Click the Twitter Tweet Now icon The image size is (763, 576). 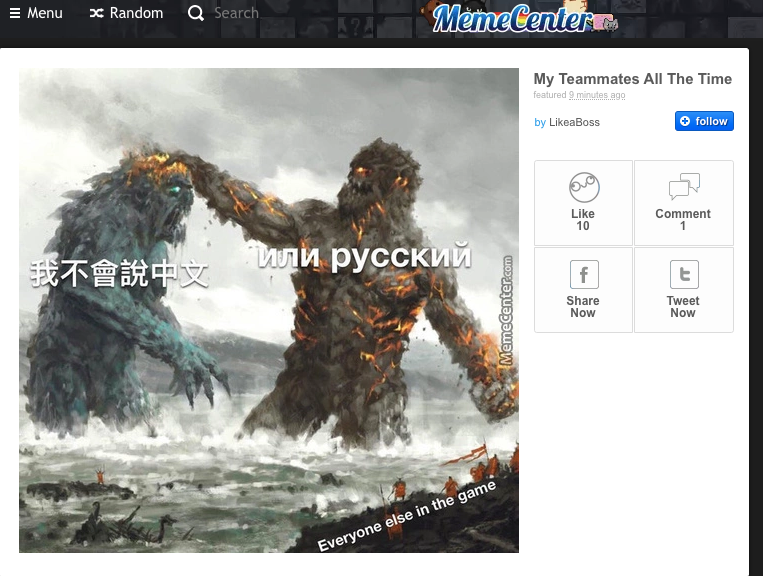pyautogui.click(x=684, y=274)
